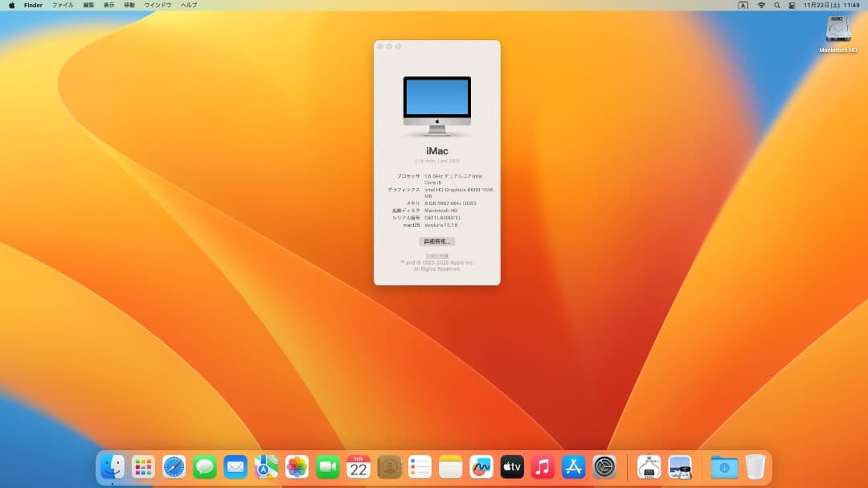Image resolution: width=868 pixels, height=488 pixels.
Task: Launch the Mail app from the Dock
Action: point(235,467)
